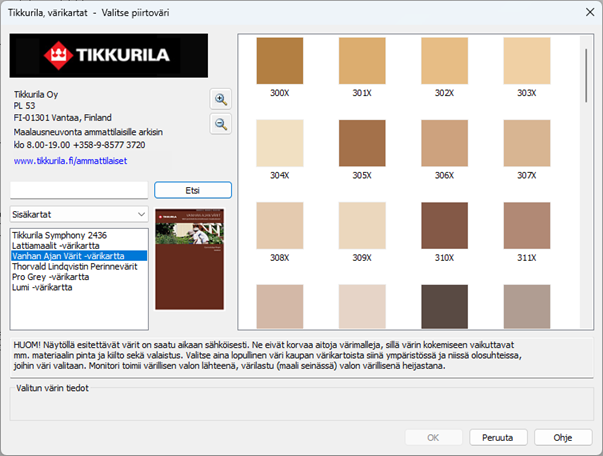Select the dark brown 310X swatch
Viewport: 603px width, 456px height.
coord(444,226)
